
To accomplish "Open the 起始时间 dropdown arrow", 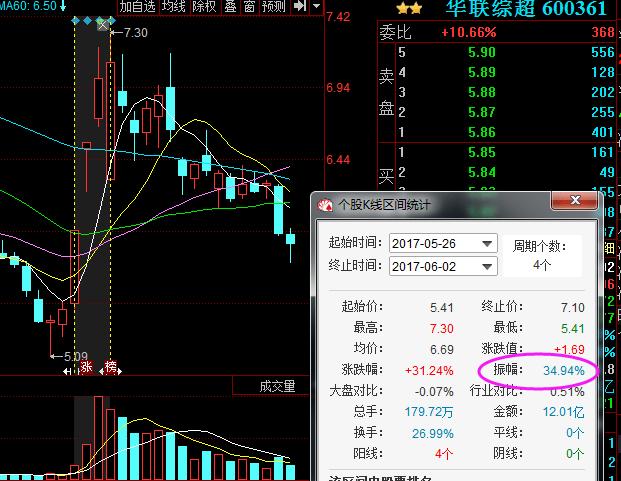I will coord(488,244).
